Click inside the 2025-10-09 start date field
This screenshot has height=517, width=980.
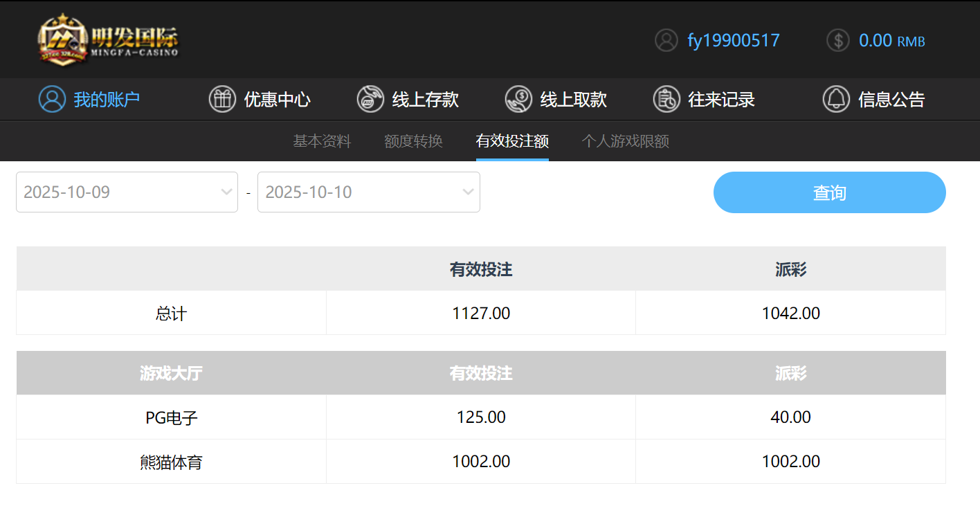pos(114,192)
